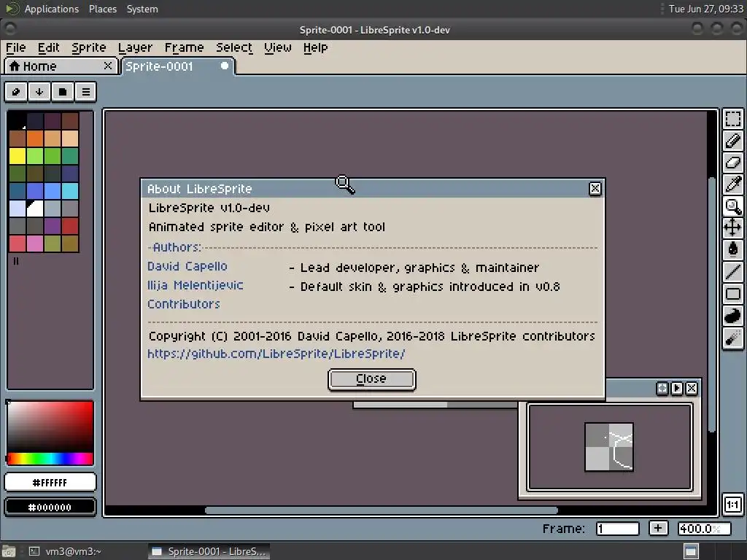Open the Help menu
The width and height of the screenshot is (747, 560).
(x=315, y=47)
